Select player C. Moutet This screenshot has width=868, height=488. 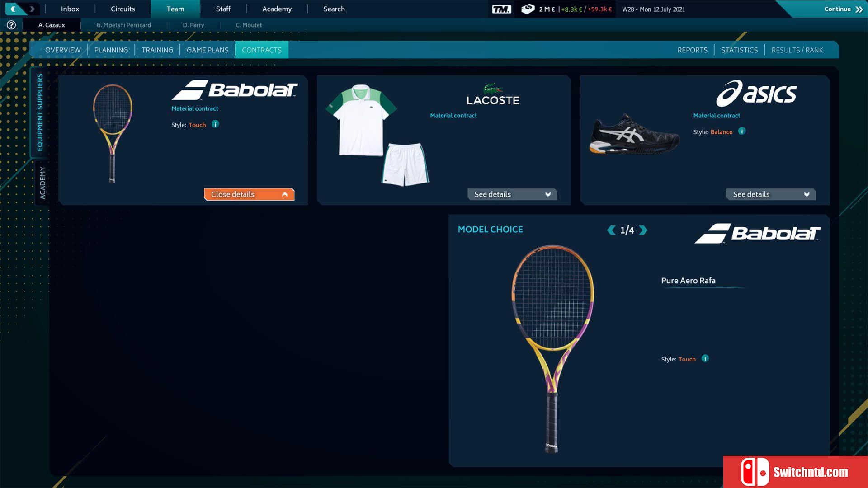point(249,25)
